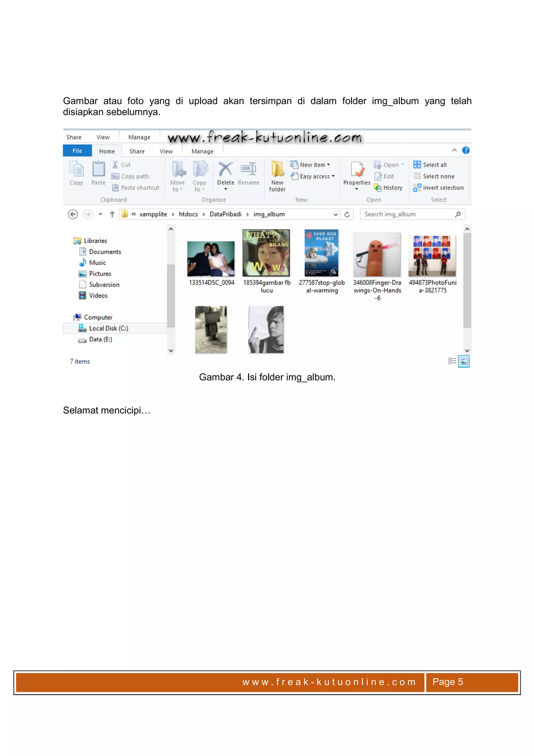The width and height of the screenshot is (534, 756).
Task: Click the blue Help question mark icon
Action: [x=466, y=151]
